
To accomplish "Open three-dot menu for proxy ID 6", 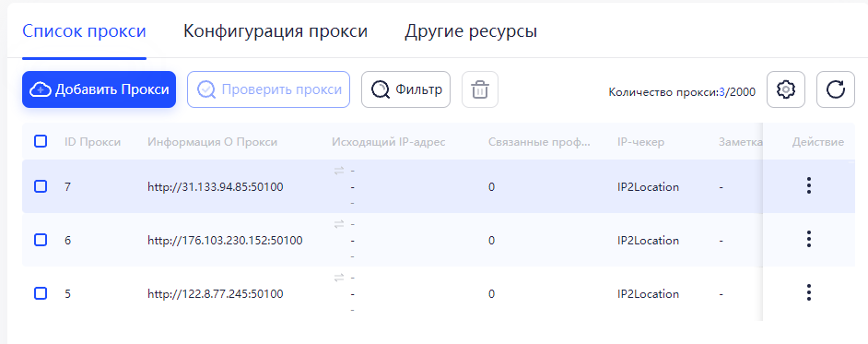I will pos(809,239).
